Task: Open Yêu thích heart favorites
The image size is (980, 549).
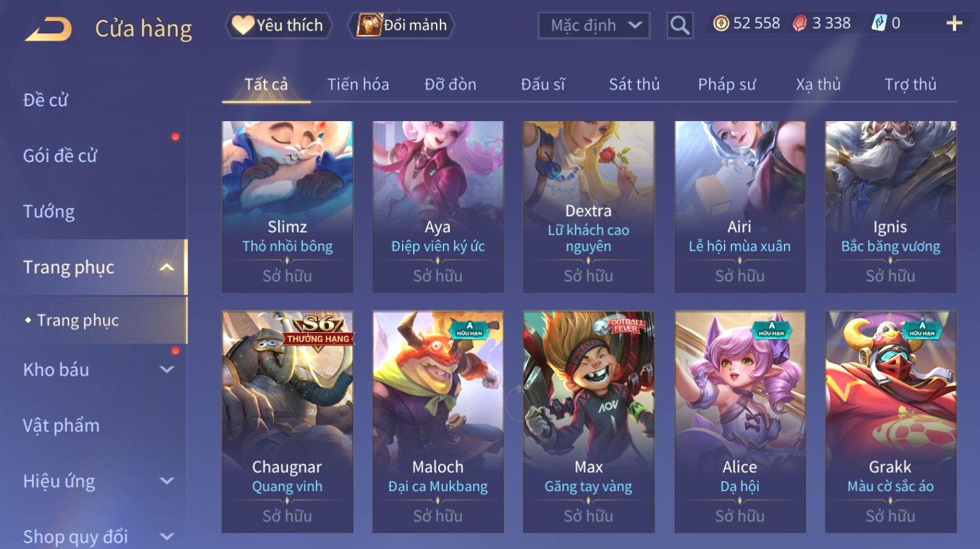Action: (x=279, y=25)
